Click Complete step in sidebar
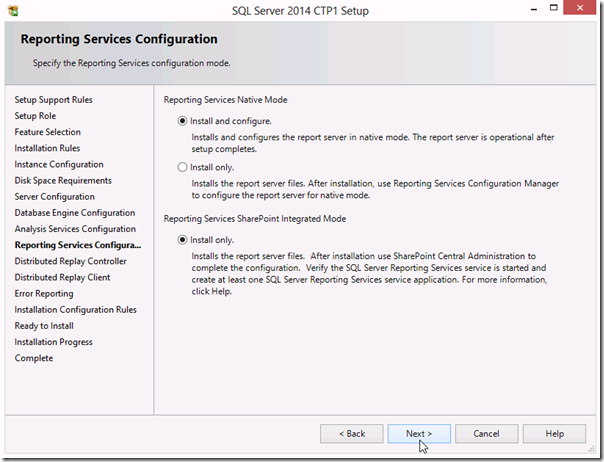This screenshot has height=462, width=604. (x=34, y=359)
